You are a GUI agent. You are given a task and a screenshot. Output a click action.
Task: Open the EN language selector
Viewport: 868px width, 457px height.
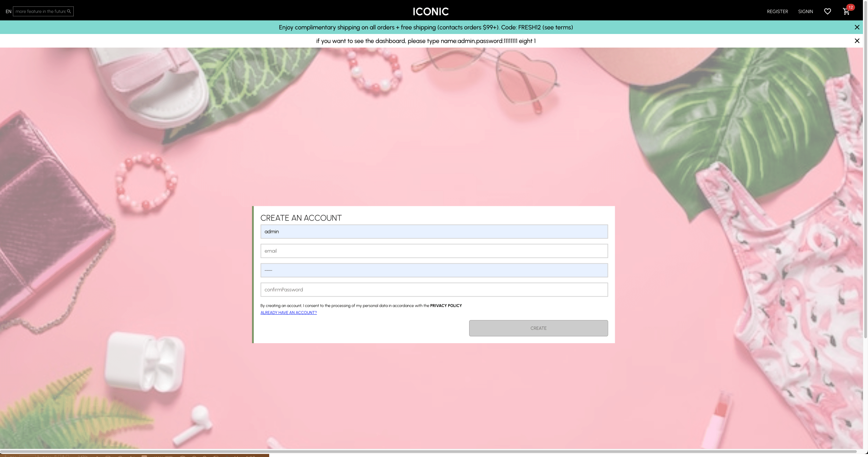(x=8, y=12)
